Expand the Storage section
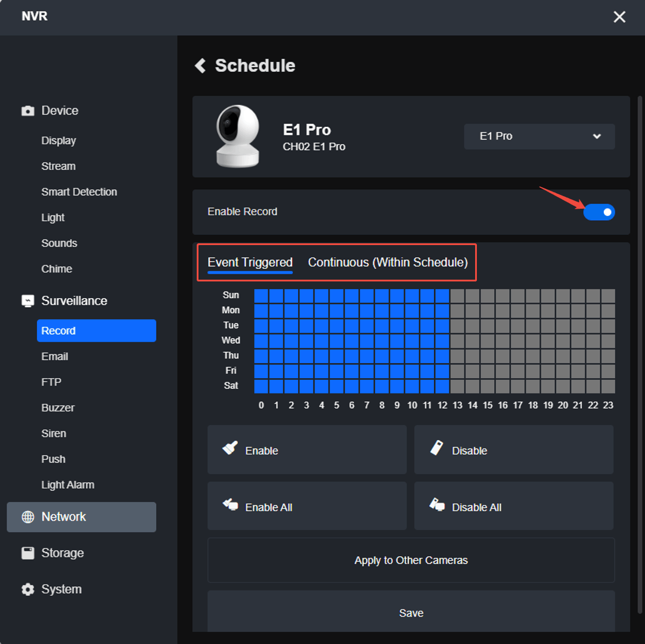This screenshot has width=645, height=644. pos(62,553)
